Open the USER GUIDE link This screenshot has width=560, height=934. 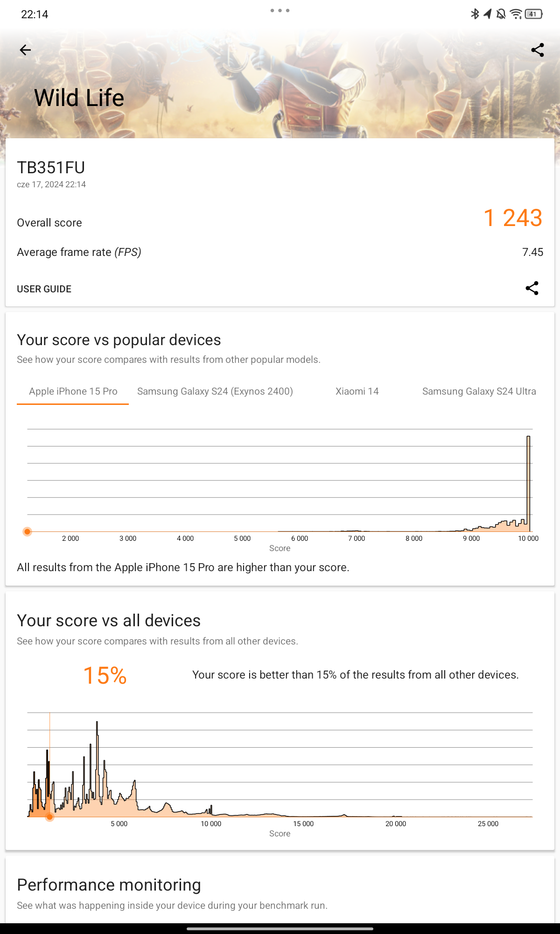[44, 289]
